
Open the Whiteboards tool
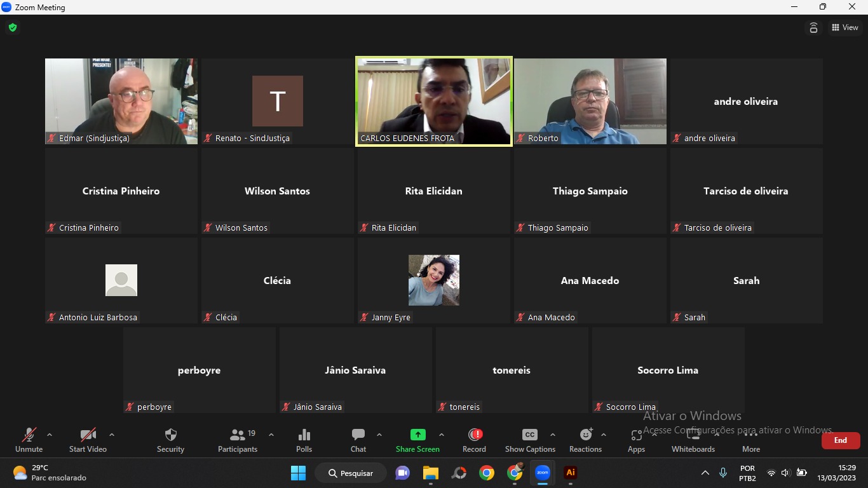coord(693,440)
